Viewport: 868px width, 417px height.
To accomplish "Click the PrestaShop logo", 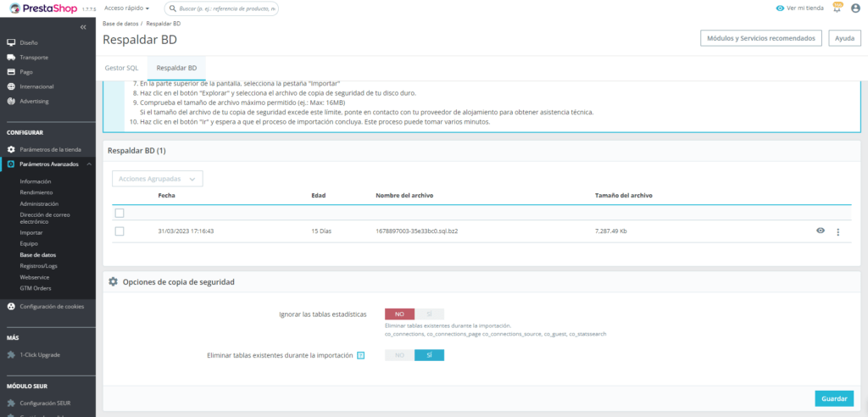I will pyautogui.click(x=43, y=8).
